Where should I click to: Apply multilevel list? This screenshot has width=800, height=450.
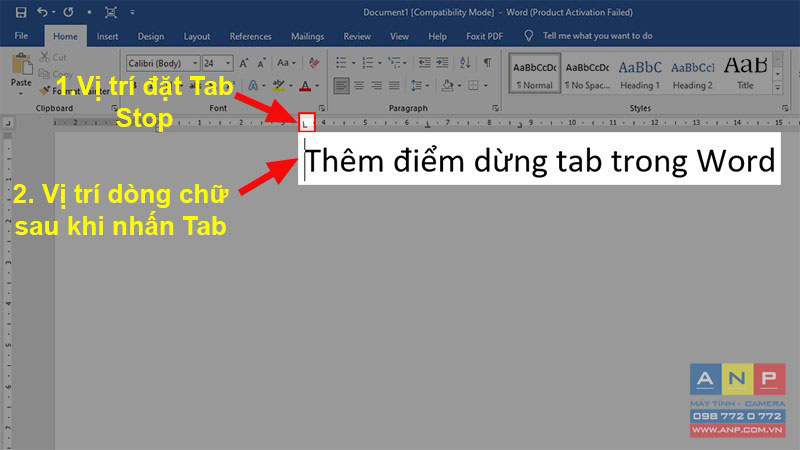click(394, 63)
